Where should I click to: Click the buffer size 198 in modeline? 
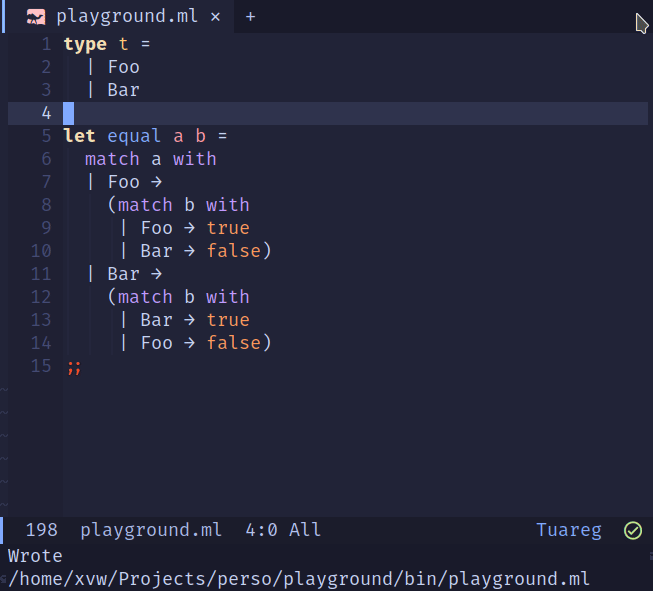[x=41, y=530]
